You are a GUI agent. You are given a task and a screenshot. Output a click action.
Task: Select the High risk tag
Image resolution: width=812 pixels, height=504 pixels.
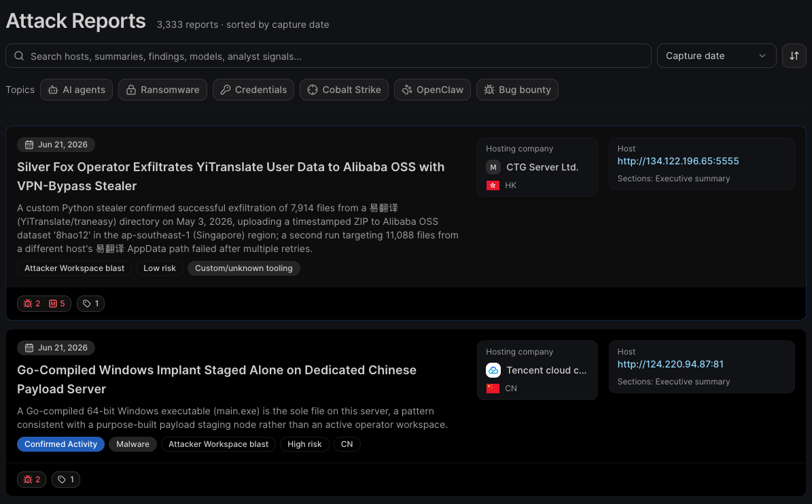304,444
